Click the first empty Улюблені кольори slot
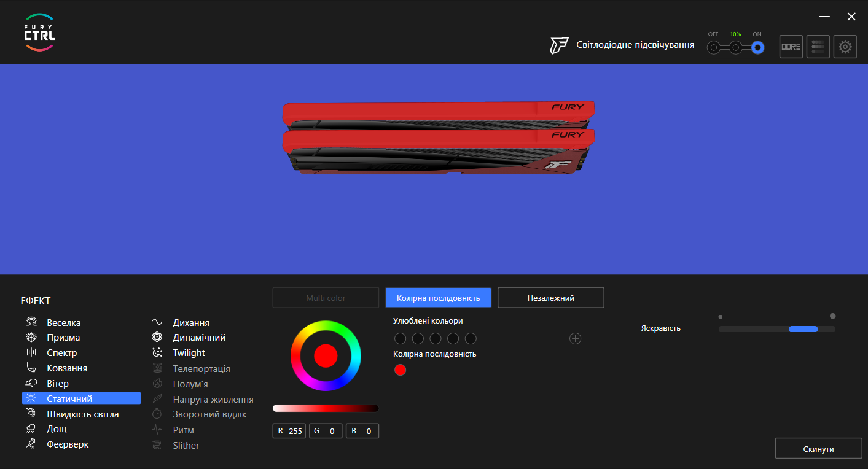This screenshot has width=868, height=469. pos(400,338)
